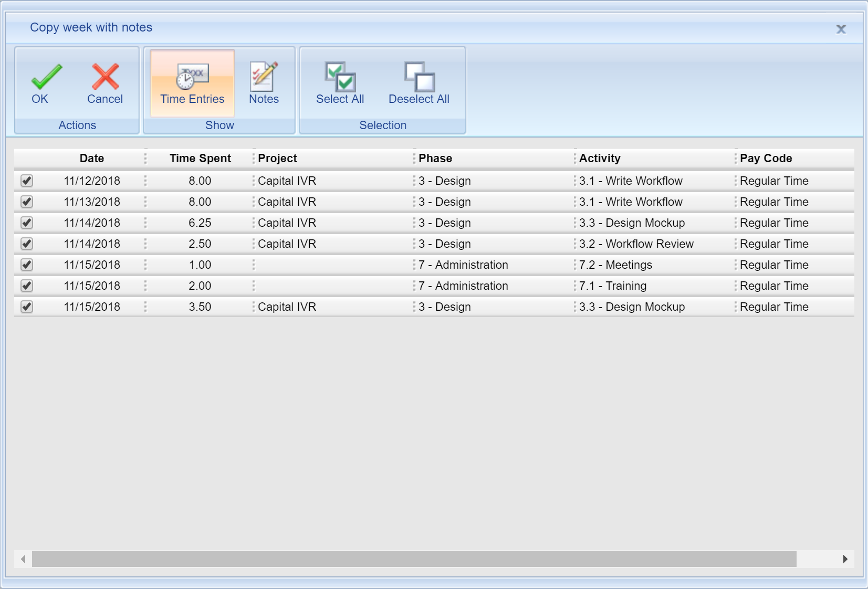Viewport: 868px width, 589px height.
Task: Close the Copy week with notes dialog
Action: pos(841,29)
